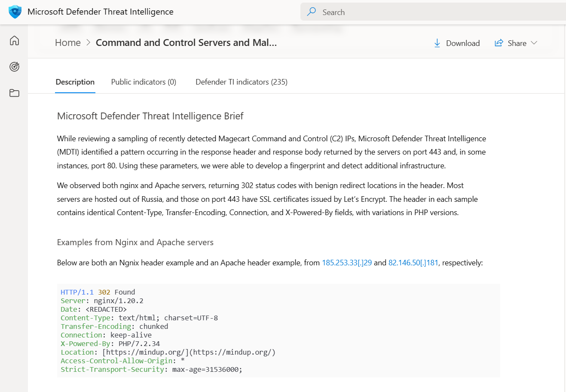566x392 pixels.
Task: Click the HTTP/1.1 302 Found line
Action: pos(98,292)
